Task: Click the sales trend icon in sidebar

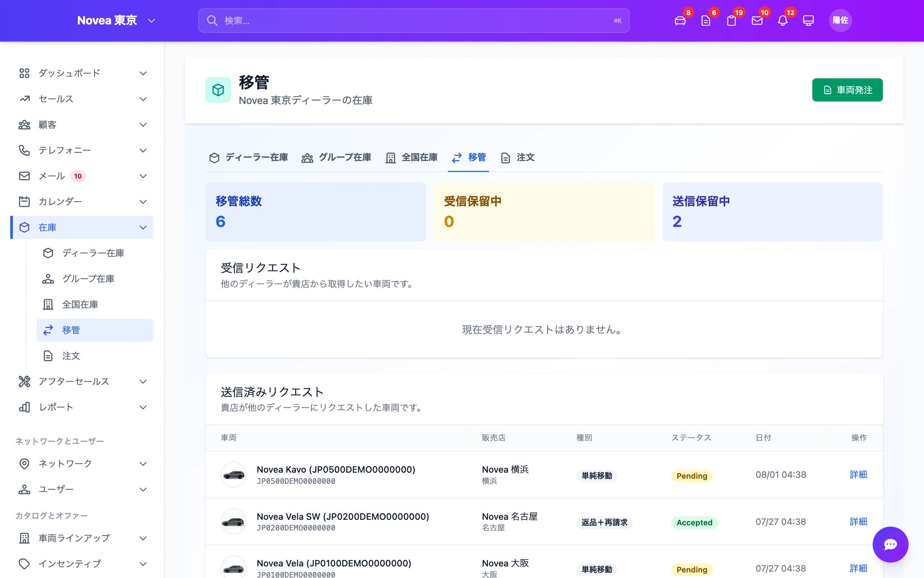Action: (24, 99)
